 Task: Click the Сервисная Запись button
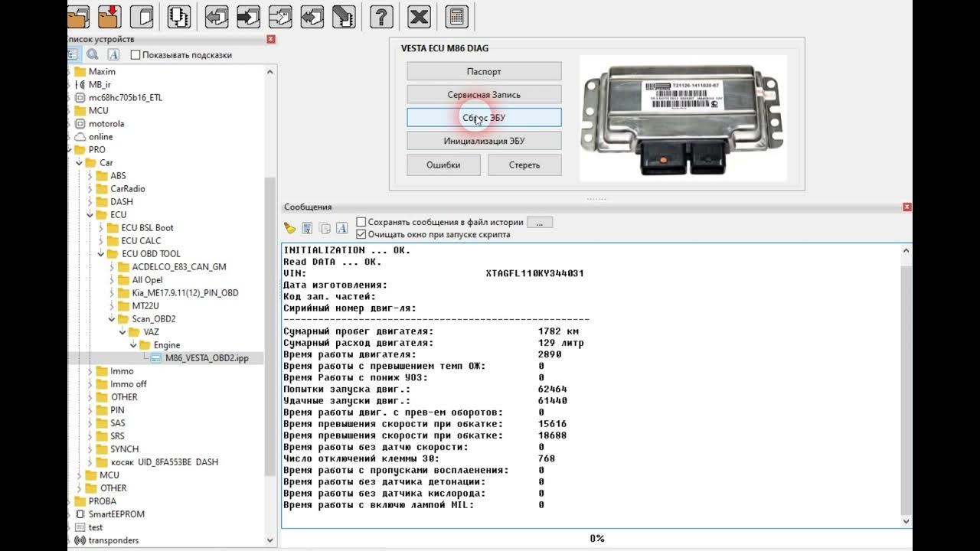pos(484,95)
